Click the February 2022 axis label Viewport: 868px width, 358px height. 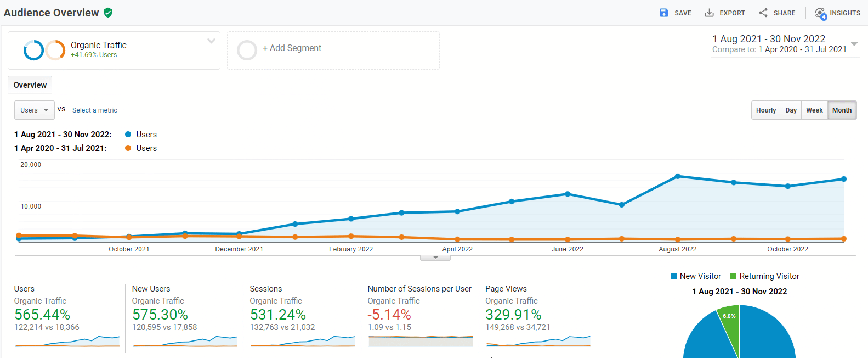point(351,249)
